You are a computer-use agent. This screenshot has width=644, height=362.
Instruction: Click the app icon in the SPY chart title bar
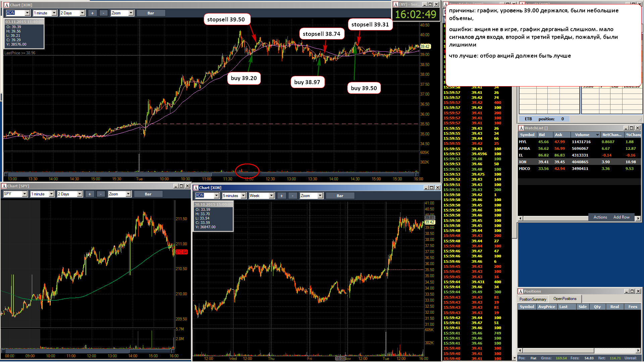coord(4,186)
